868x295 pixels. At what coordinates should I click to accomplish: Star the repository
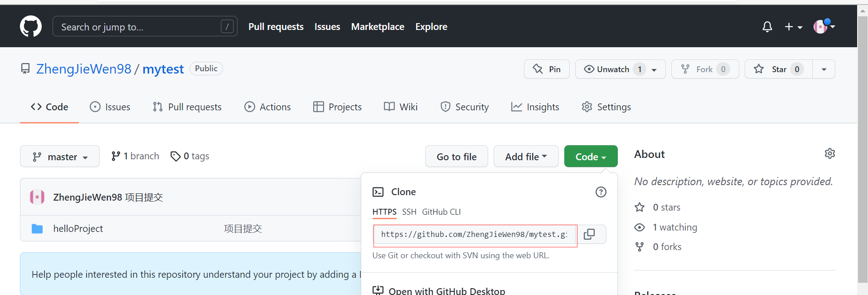point(779,69)
